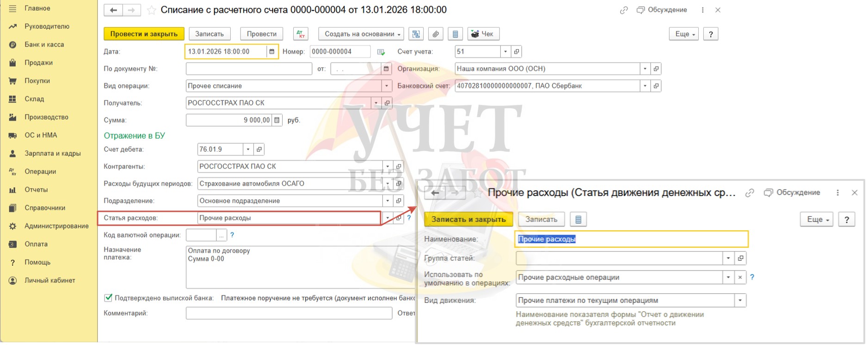Click the Администрирование gear icon
The image size is (868, 345).
click(12, 226)
